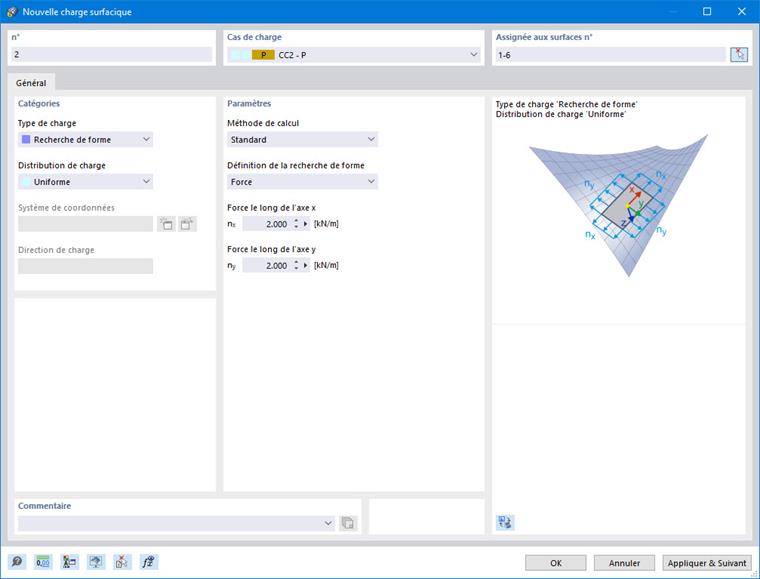Click the nx force value field
This screenshot has width=760, height=579.
[x=267, y=224]
